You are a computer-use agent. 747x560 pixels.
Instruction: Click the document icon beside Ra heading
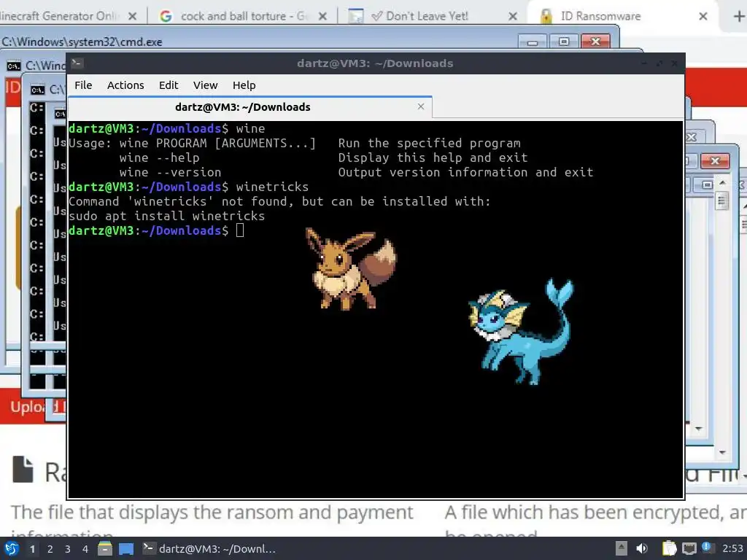tap(23, 470)
